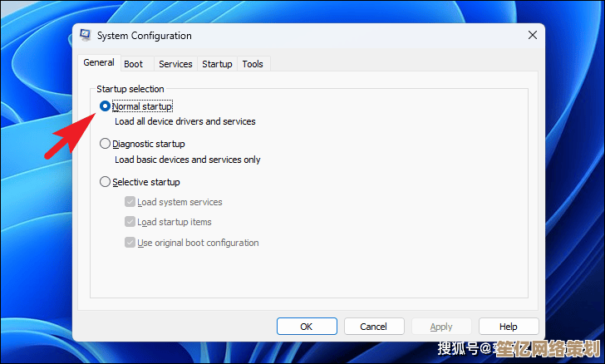605x364 pixels.
Task: Choose the Diagnostic startup option
Action: click(105, 144)
